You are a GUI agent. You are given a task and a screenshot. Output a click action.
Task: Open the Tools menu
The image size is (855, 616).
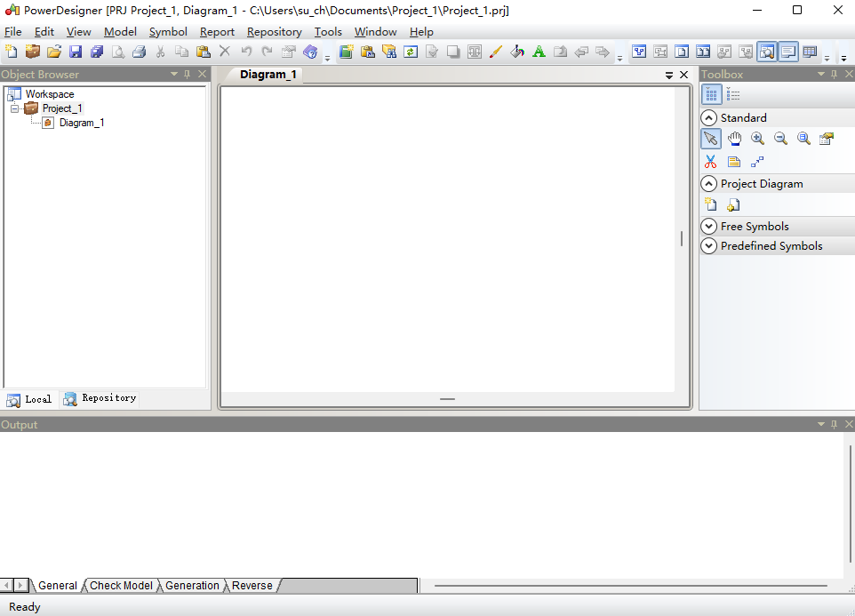click(x=328, y=32)
